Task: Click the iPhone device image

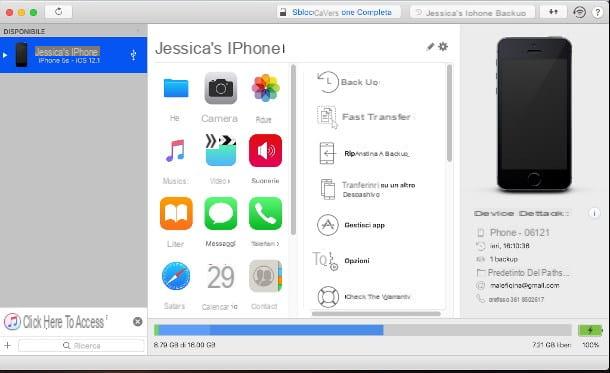Action: 534,114
